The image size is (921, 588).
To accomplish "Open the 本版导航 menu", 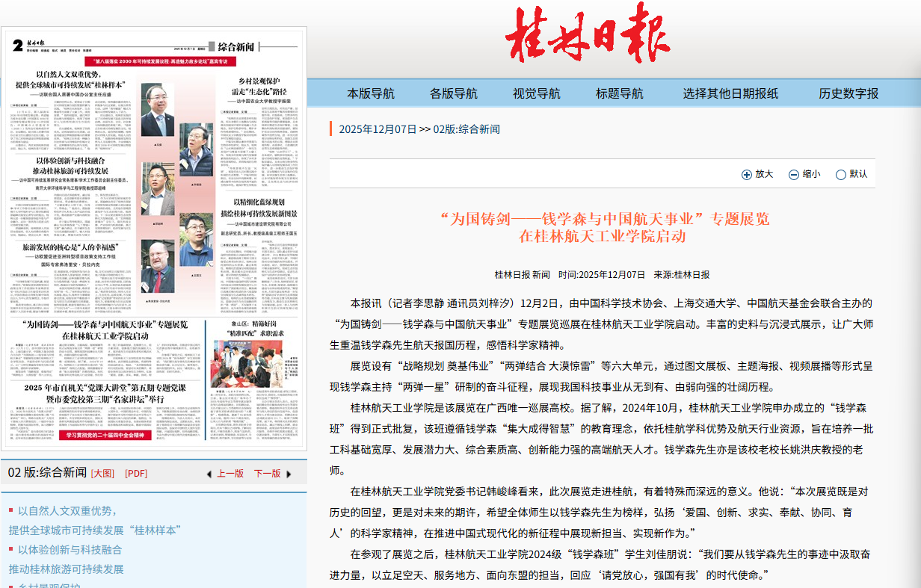I will point(371,93).
